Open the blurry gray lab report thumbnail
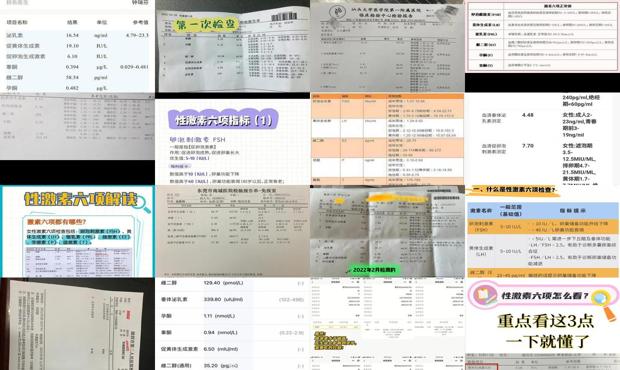 pos(78,126)
